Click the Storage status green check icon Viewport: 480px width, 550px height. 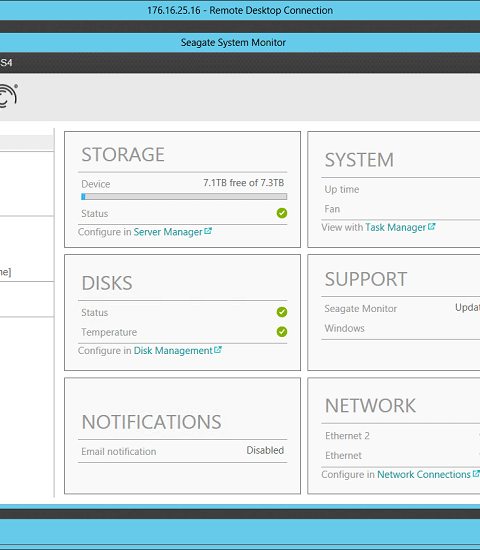(282, 213)
